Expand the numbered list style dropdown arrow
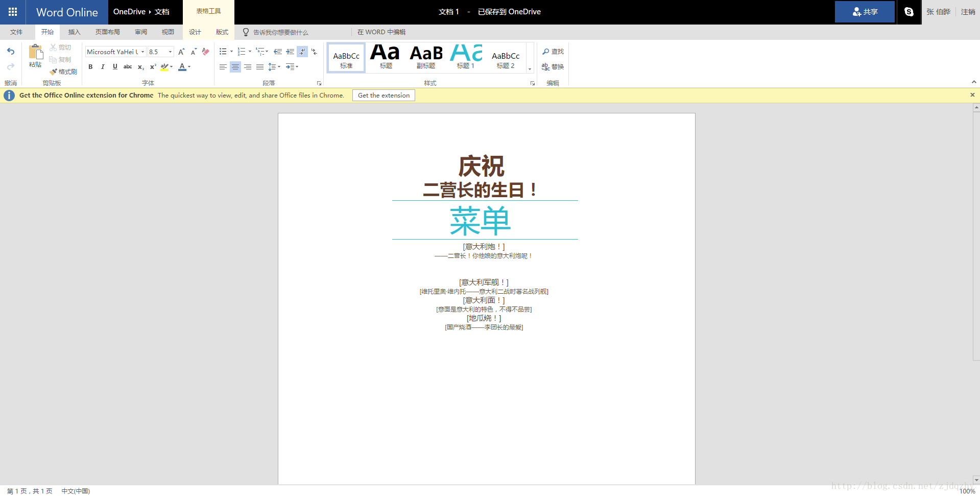980x496 pixels. (x=250, y=52)
